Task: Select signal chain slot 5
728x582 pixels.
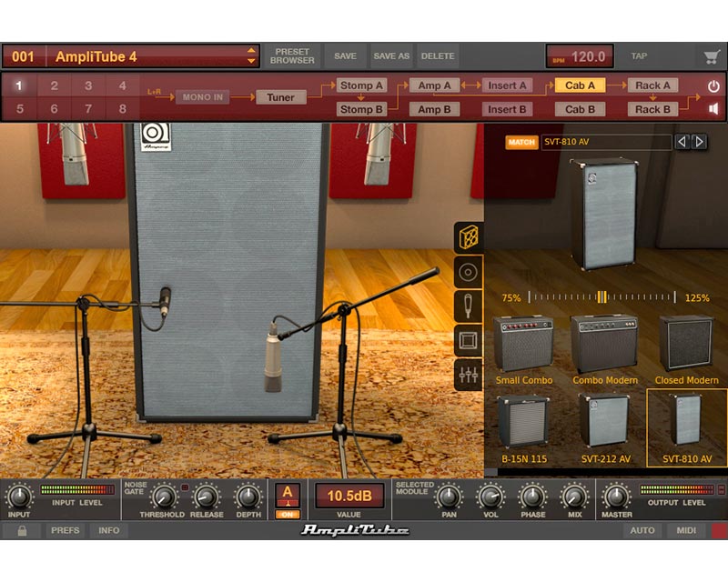Action: 19,109
